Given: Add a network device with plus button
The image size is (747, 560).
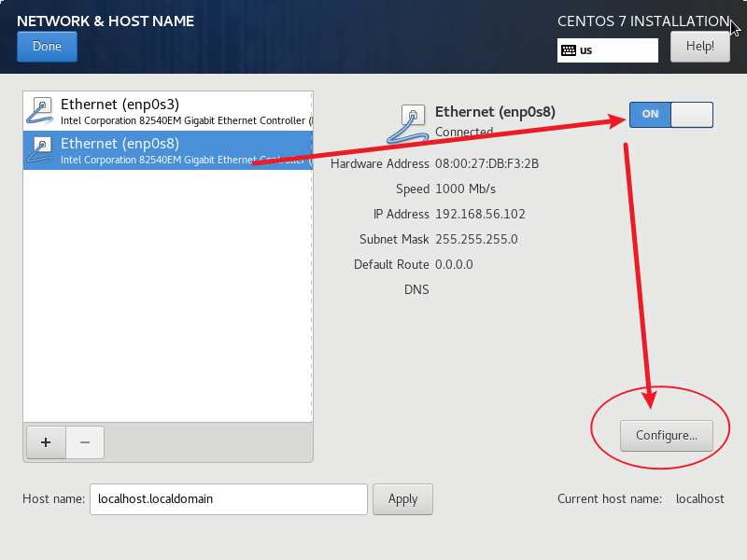Looking at the screenshot, I should pyautogui.click(x=46, y=442).
